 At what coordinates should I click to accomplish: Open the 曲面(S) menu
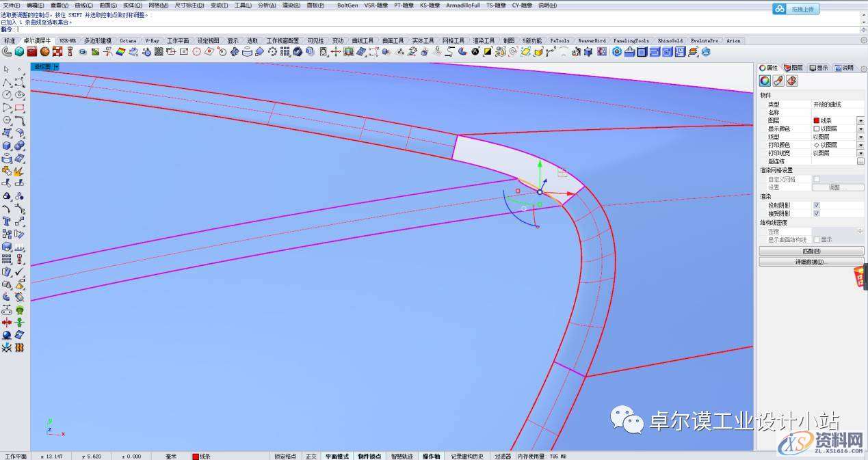108,5
